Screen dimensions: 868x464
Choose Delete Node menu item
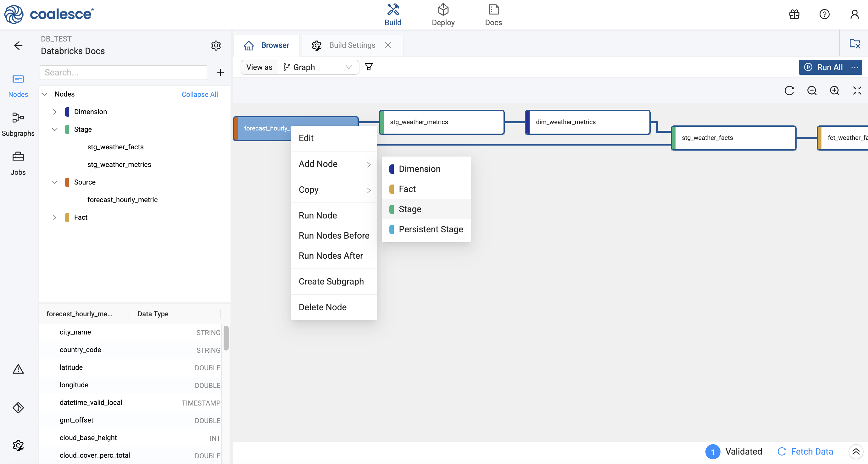coord(334,307)
